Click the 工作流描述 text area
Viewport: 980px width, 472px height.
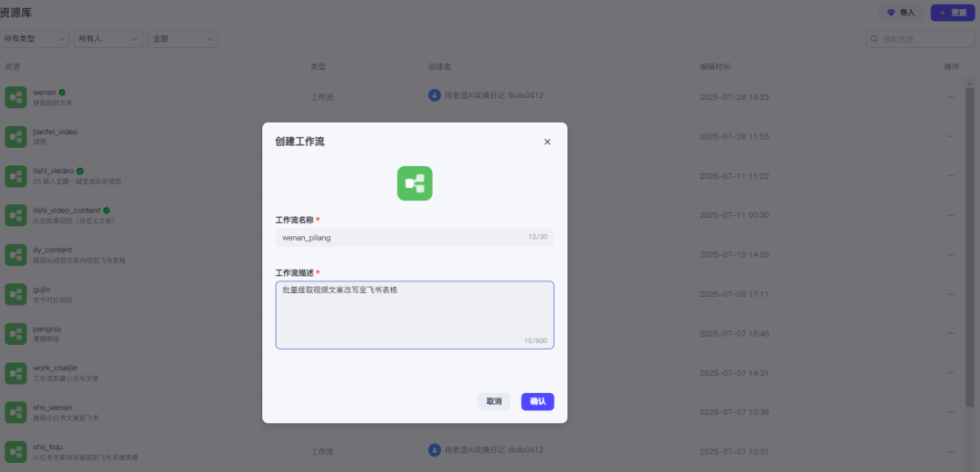click(x=415, y=315)
